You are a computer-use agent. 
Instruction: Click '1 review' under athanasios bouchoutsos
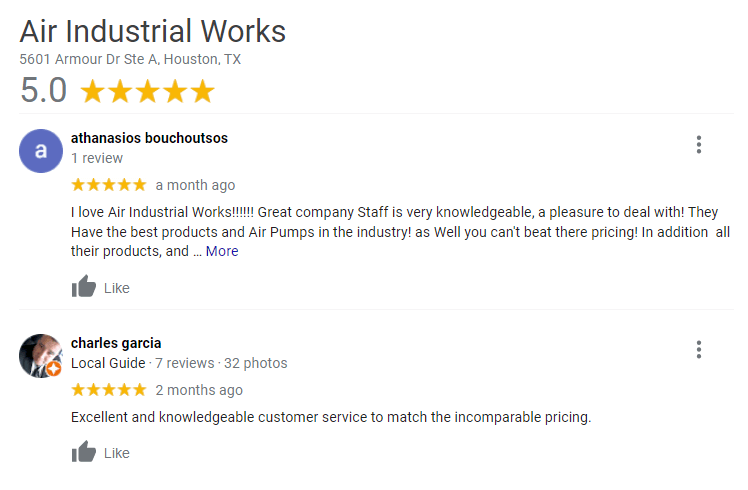(97, 158)
